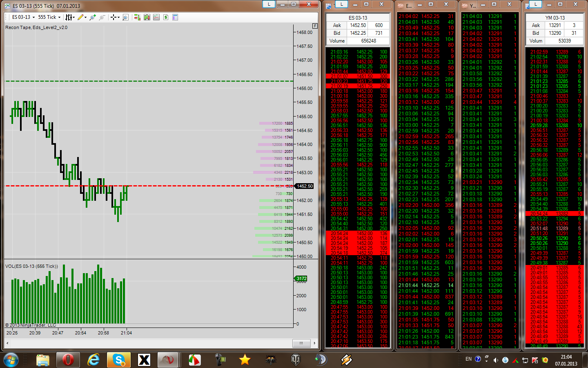Open the strategies dollar-sign icon
The height and width of the screenshot is (368, 588).
click(166, 17)
